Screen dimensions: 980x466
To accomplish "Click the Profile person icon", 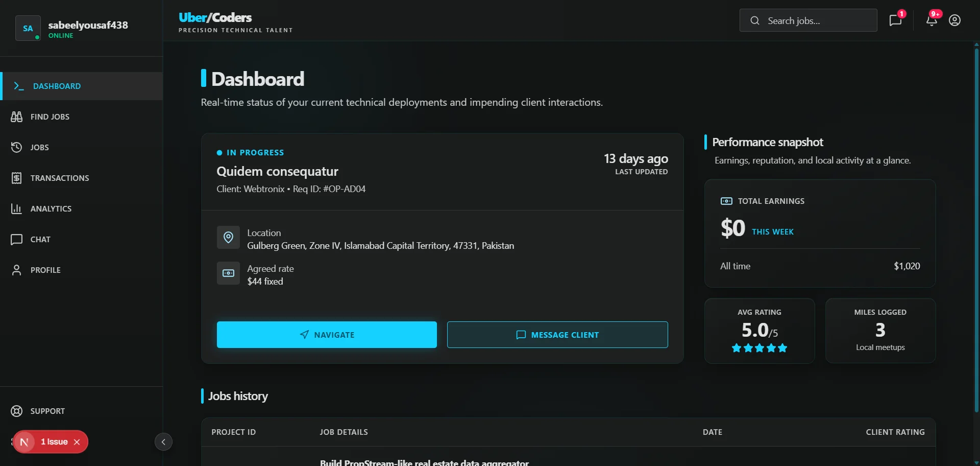I will [x=16, y=270].
